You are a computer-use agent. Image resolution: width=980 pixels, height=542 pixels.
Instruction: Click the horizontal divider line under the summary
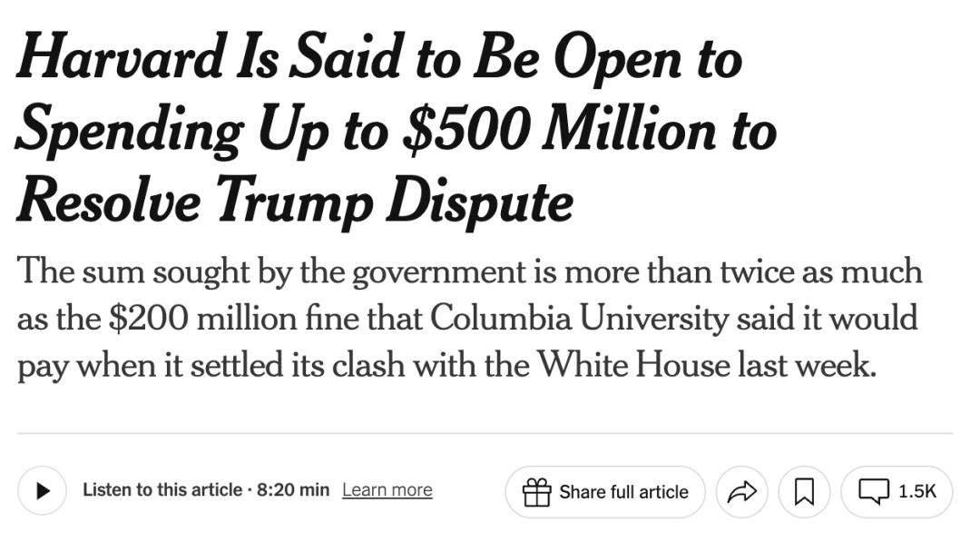point(485,432)
